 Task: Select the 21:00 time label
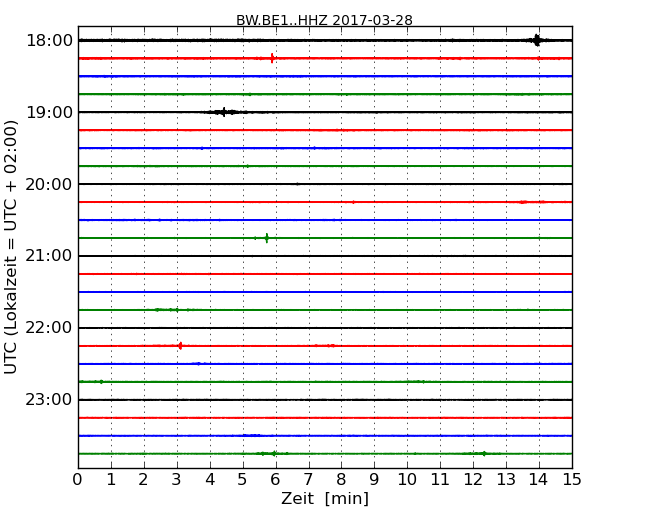[x=49, y=256]
